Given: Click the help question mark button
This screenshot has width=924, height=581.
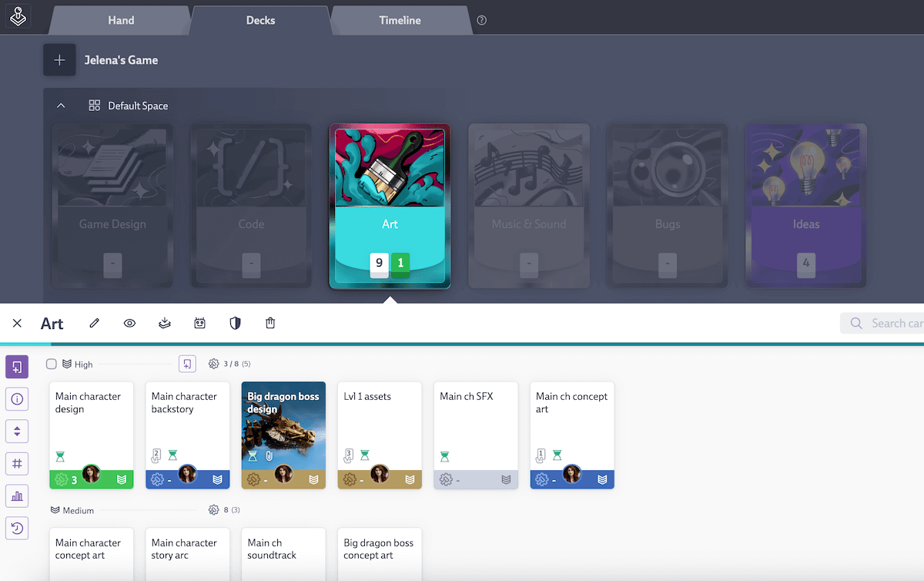Looking at the screenshot, I should point(482,21).
